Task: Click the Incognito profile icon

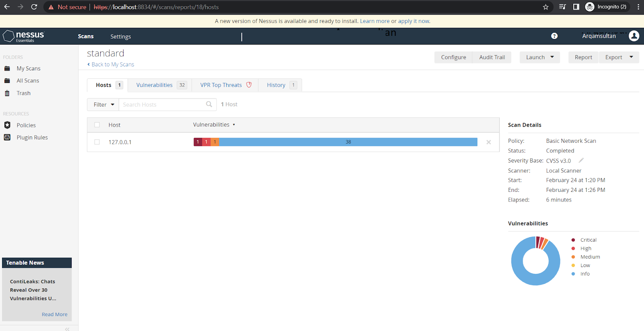Action: click(x=590, y=7)
